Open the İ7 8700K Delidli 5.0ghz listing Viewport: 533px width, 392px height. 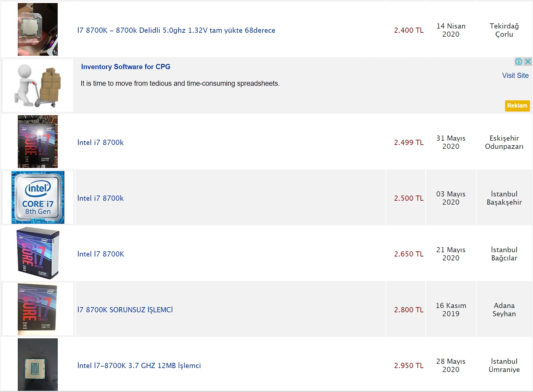(x=176, y=30)
